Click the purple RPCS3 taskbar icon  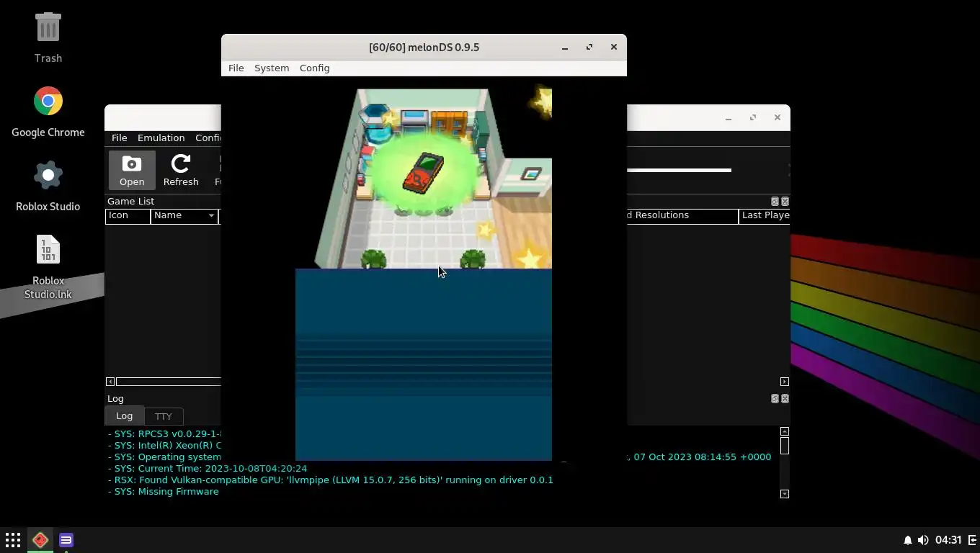point(66,540)
